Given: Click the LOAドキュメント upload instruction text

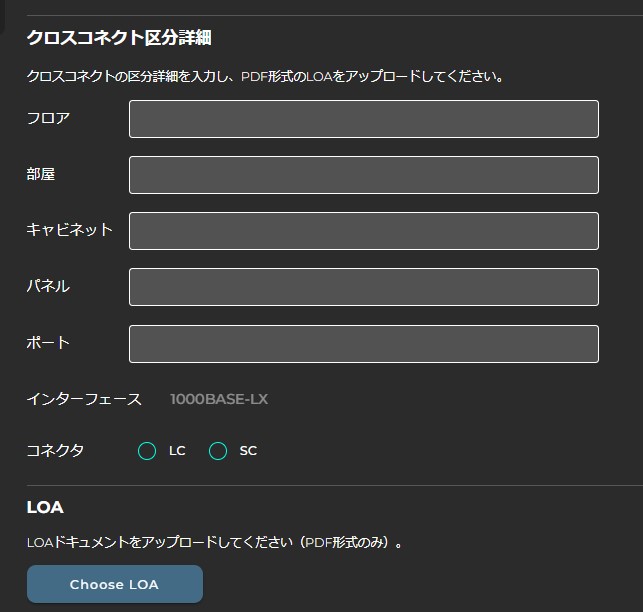Looking at the screenshot, I should pyautogui.click(x=215, y=544).
